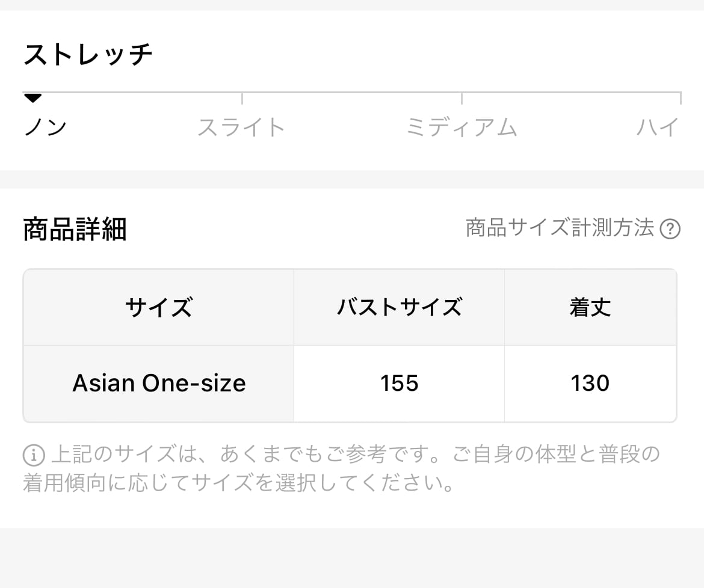Click the 着丈 column header
This screenshot has height=588, width=704.
(x=590, y=307)
